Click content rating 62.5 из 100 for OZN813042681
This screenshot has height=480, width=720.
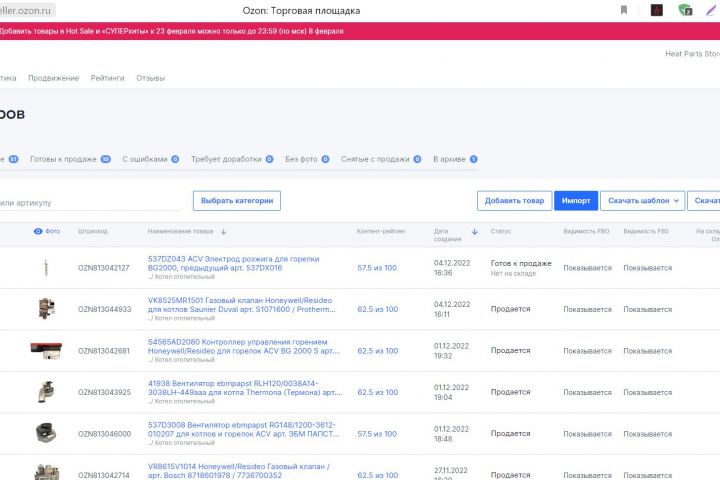377,351
